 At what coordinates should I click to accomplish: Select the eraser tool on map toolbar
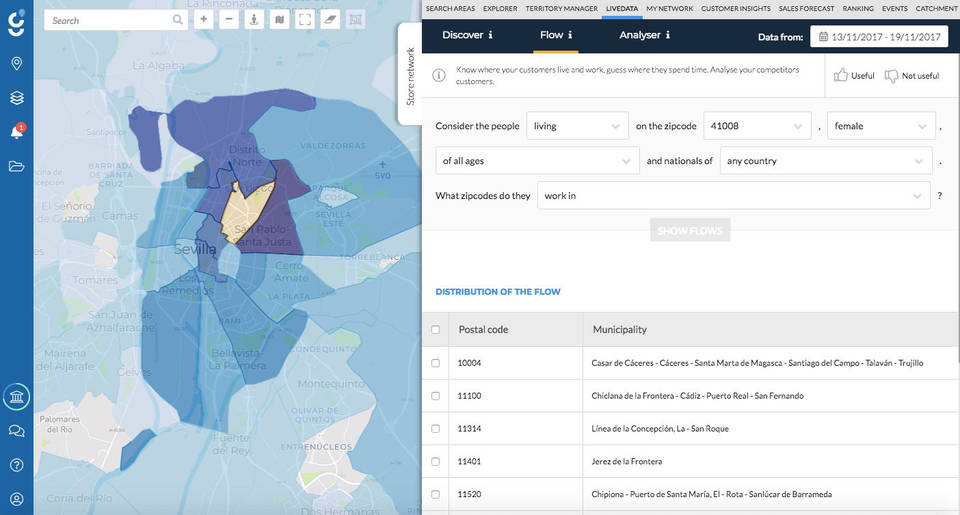pyautogui.click(x=330, y=19)
